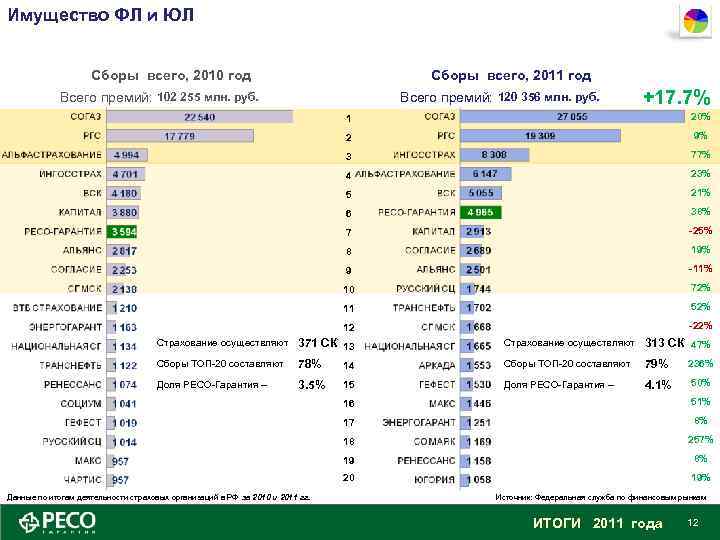Viewport: 720px width, 540px height.
Task: Click the КАПИТАЛ value 2 913
Action: 478,231
